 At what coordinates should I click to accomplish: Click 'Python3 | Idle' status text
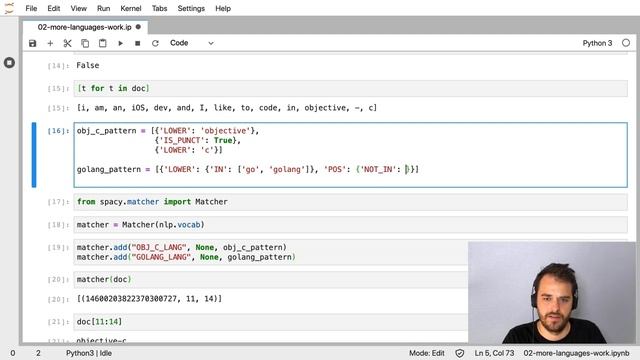[x=89, y=353]
